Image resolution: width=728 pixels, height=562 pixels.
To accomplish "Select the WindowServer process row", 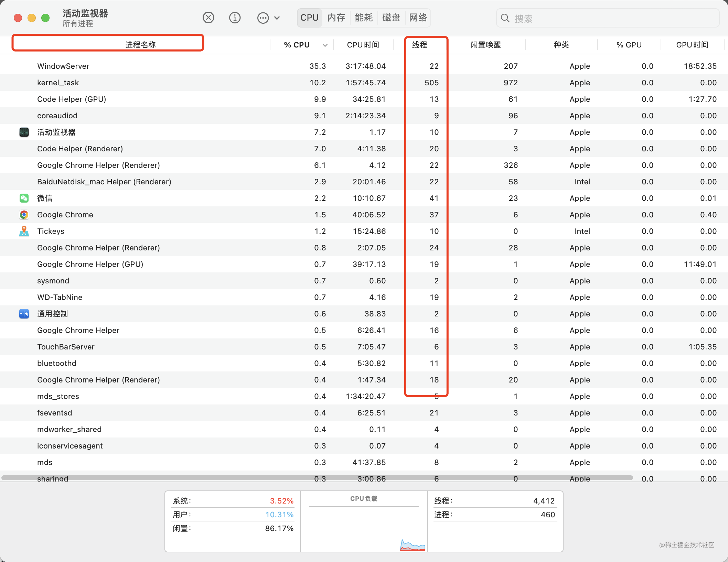I will click(x=364, y=66).
